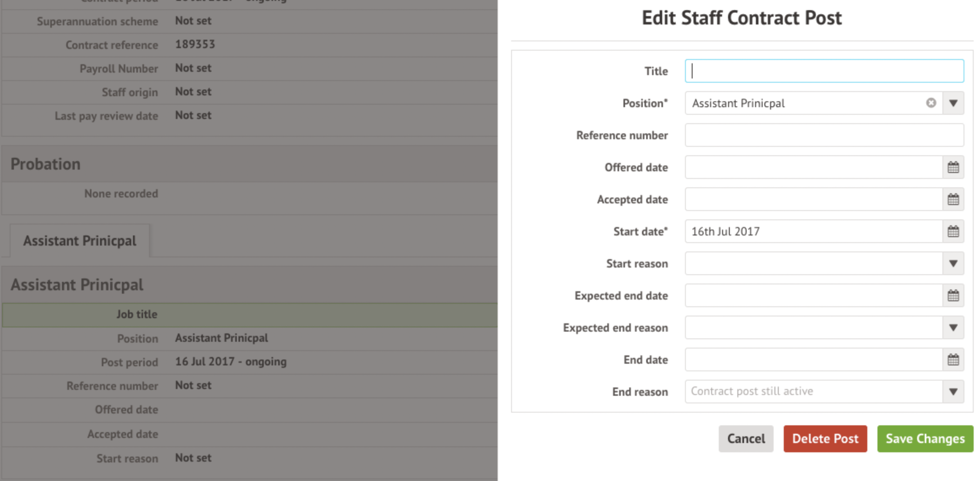Open the Expected end date calendar picker
This screenshot has width=980, height=481.
(953, 296)
